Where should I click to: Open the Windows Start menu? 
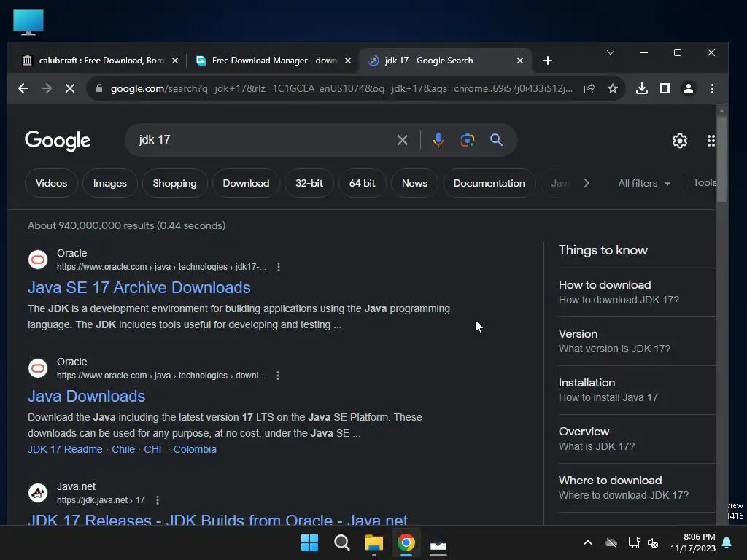(309, 542)
